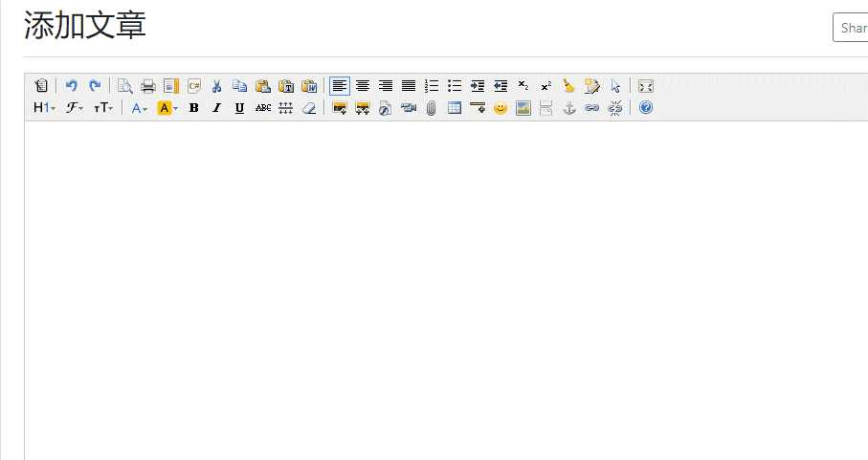Justify text fully
Screen dimensions: 868x460
[x=409, y=86]
